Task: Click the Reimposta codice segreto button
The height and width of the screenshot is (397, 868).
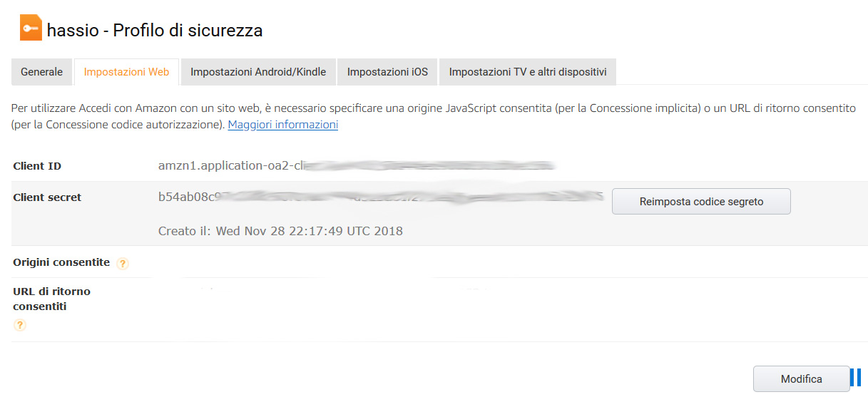Action: 701,202
